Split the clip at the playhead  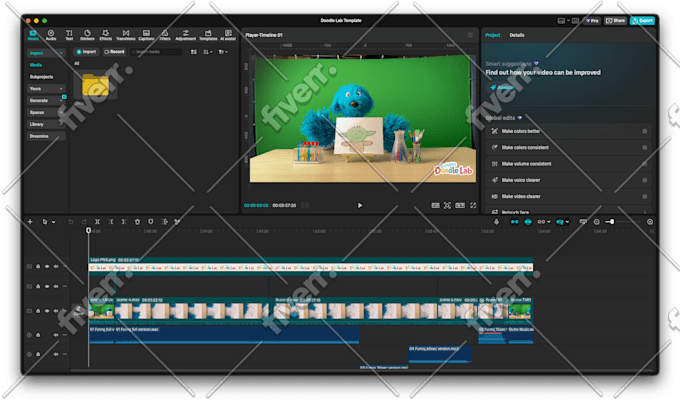tap(98, 222)
